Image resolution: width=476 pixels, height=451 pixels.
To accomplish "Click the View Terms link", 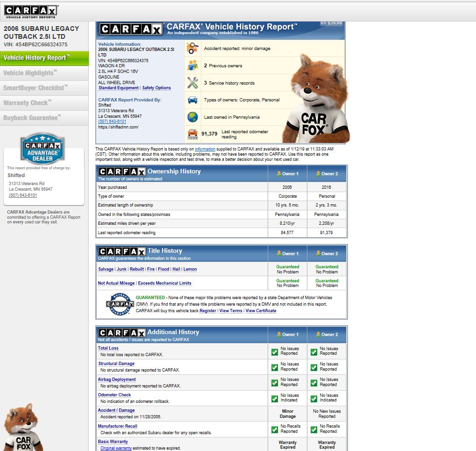I will coord(231,311).
